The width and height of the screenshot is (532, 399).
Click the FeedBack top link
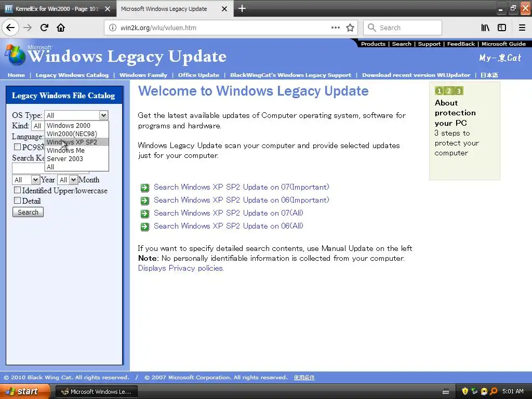(x=461, y=44)
